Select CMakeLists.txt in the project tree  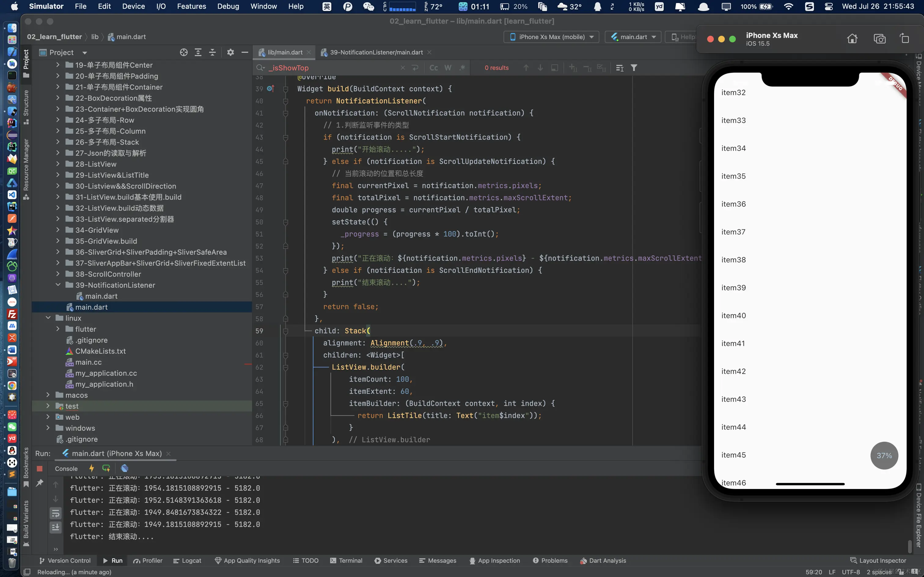[x=101, y=351]
